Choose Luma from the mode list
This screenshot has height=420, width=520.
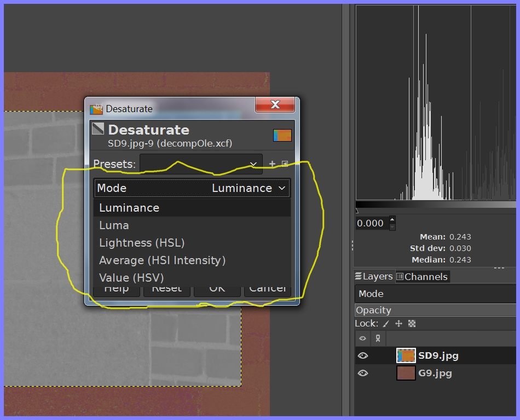[114, 225]
